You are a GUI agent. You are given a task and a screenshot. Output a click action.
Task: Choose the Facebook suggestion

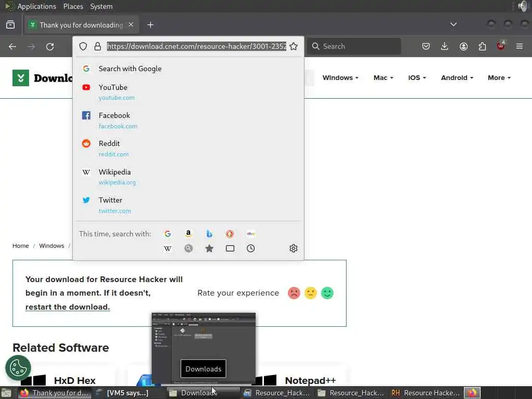(x=188, y=121)
